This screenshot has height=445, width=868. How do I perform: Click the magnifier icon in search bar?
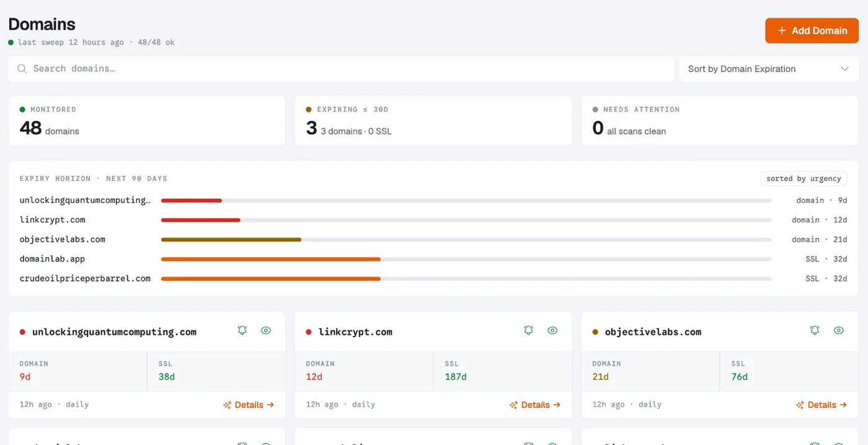pyautogui.click(x=22, y=69)
